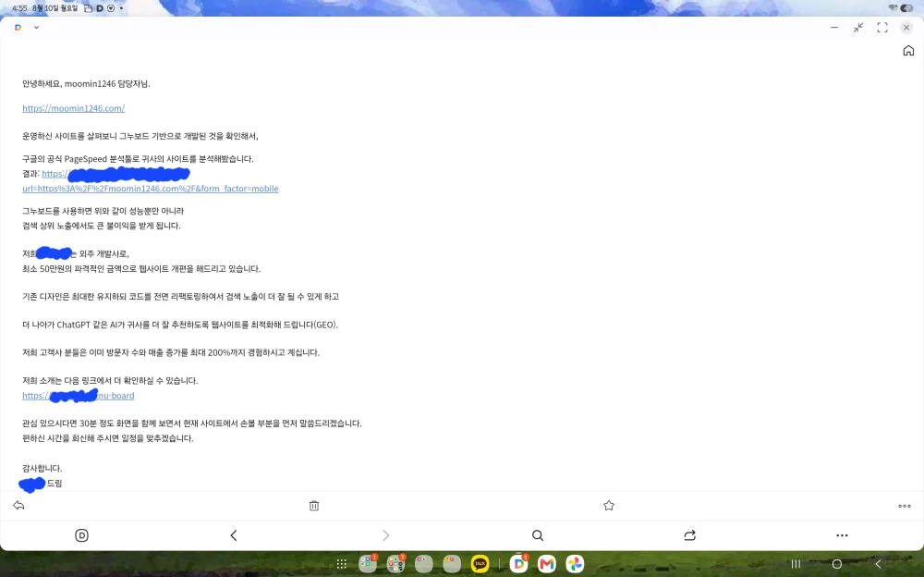924x577 pixels.
Task: Shrink window with the diagonal arrows icon
Action: pyautogui.click(x=858, y=28)
